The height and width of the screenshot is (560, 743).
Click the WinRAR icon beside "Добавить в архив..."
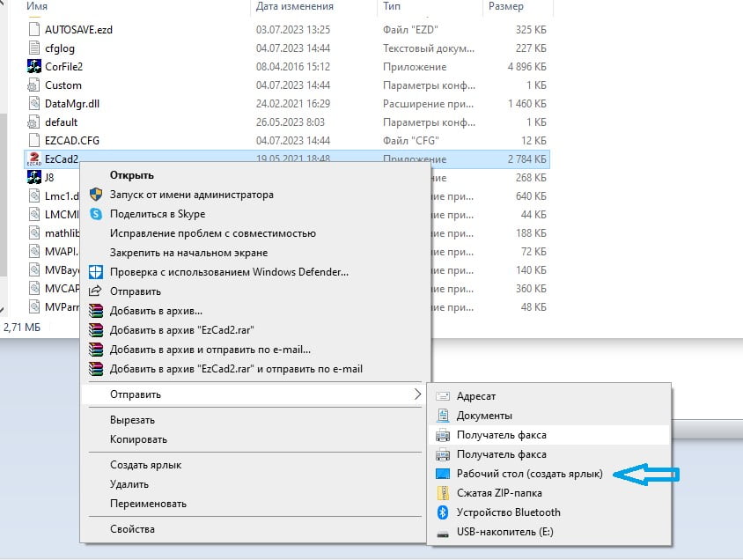click(x=97, y=311)
